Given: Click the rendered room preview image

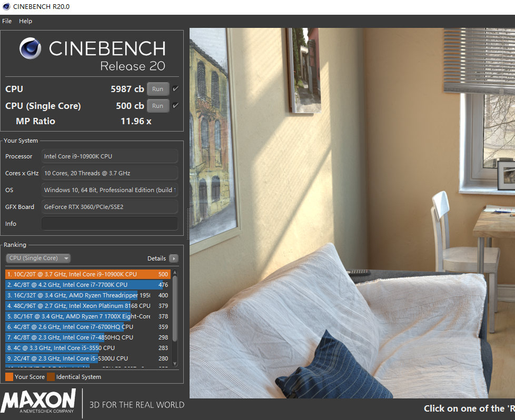Looking at the screenshot, I should tap(352, 213).
